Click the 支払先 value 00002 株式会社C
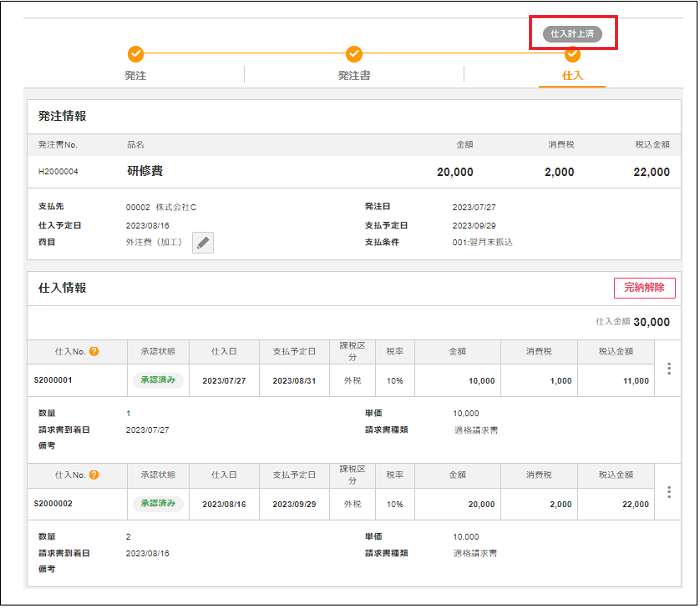 pos(161,207)
